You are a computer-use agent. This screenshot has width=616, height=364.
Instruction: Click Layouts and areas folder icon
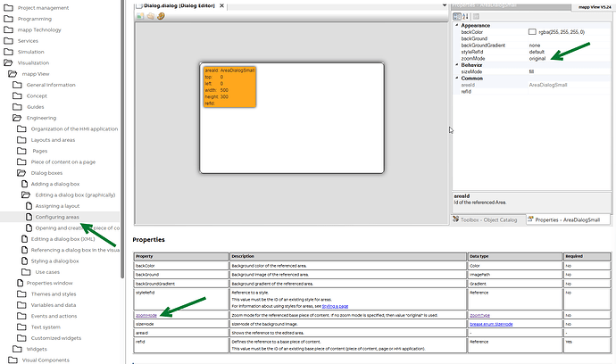point(21,140)
